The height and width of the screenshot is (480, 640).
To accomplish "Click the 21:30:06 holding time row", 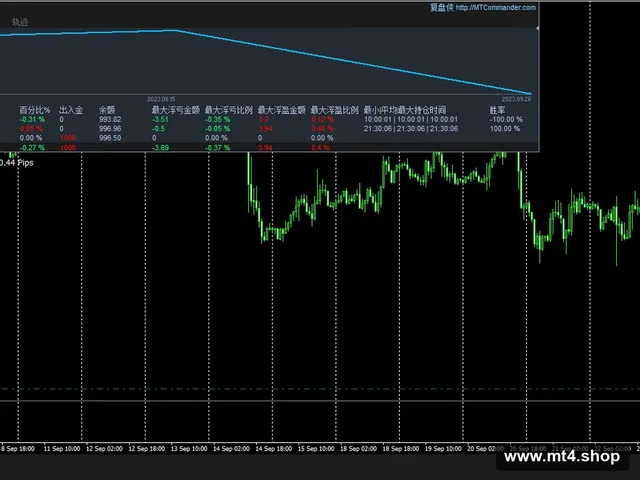I will (x=411, y=129).
